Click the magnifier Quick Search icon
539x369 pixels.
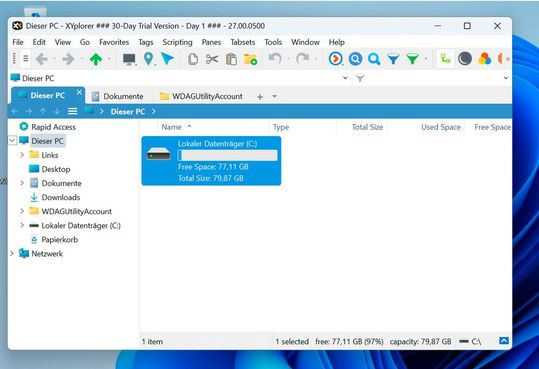click(374, 59)
